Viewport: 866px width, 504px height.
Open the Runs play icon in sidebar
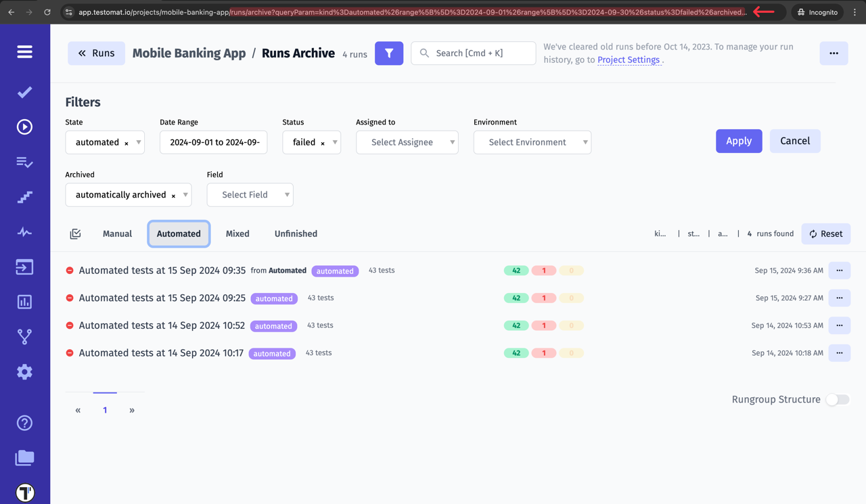tap(24, 127)
